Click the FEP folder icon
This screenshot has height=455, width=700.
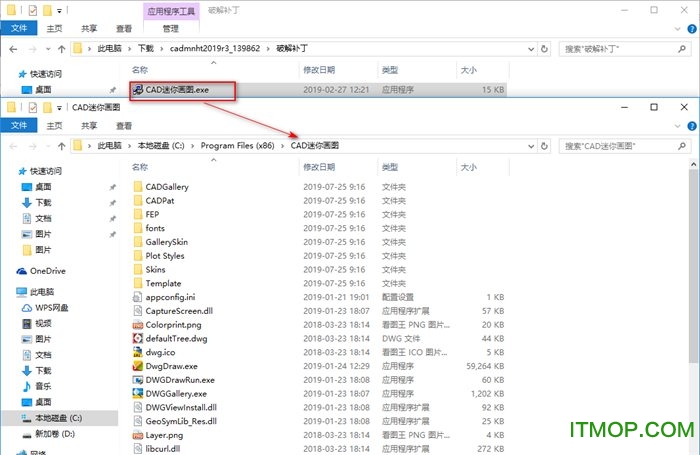pos(138,214)
